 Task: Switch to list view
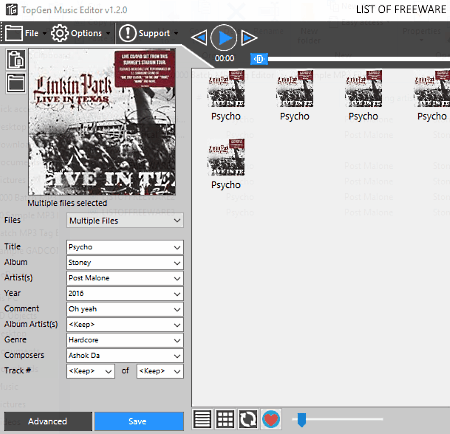(202, 419)
